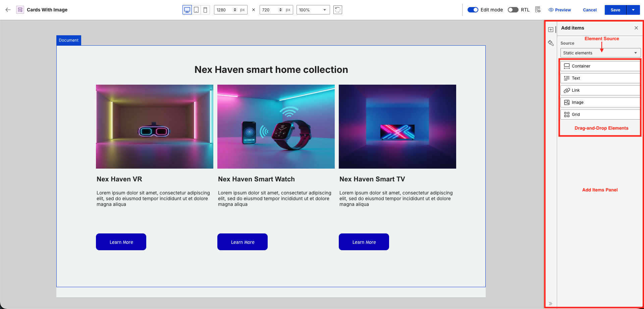Open Static elements source dropdown

[600, 53]
